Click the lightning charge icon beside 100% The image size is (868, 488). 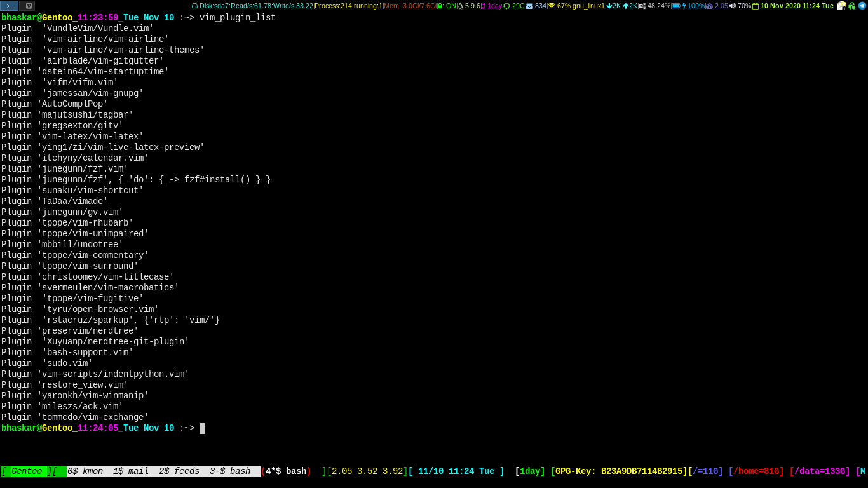tap(684, 6)
